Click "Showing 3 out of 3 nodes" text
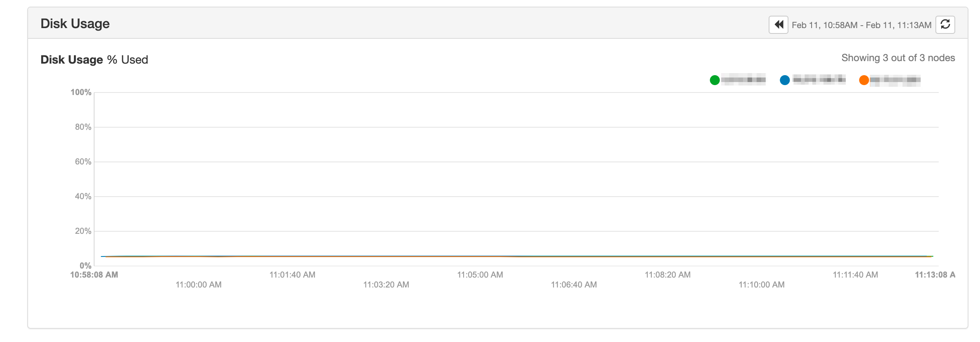Screen dimensions: 980x342 898,58
